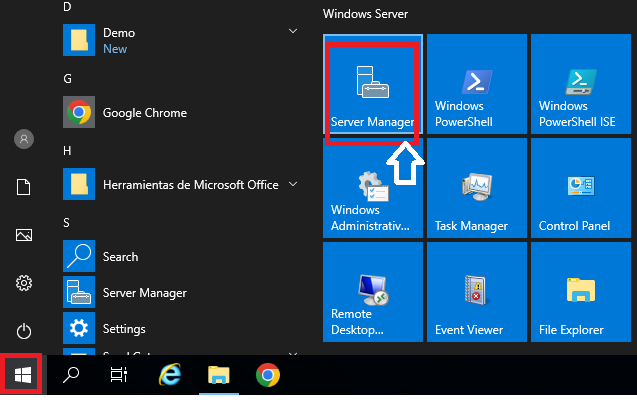Click the Power icon in sidebar
The height and width of the screenshot is (400, 637).
[x=24, y=331]
